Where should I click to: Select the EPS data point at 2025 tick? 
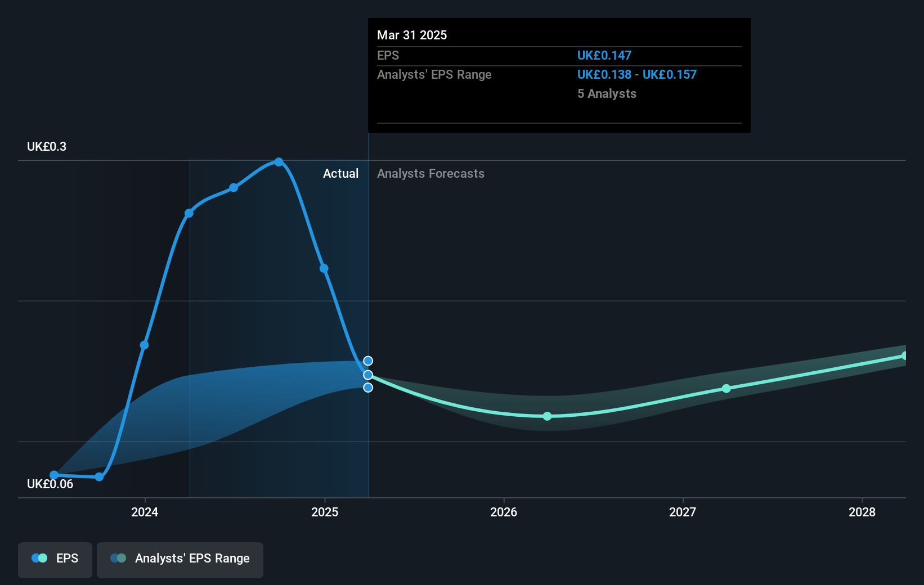click(324, 268)
